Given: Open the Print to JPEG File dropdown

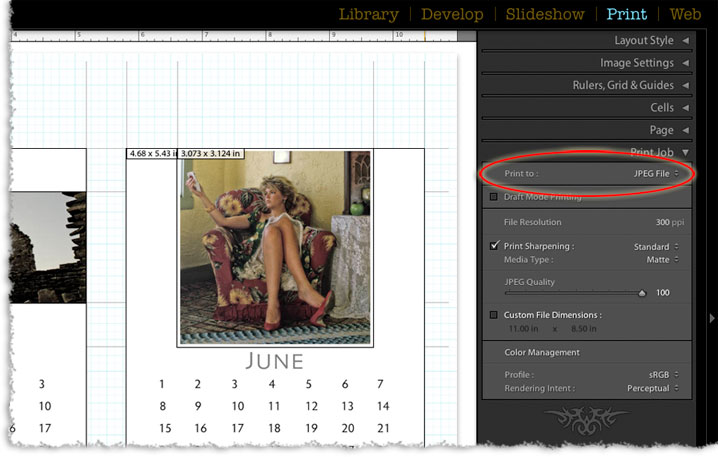Looking at the screenshot, I should [656, 174].
